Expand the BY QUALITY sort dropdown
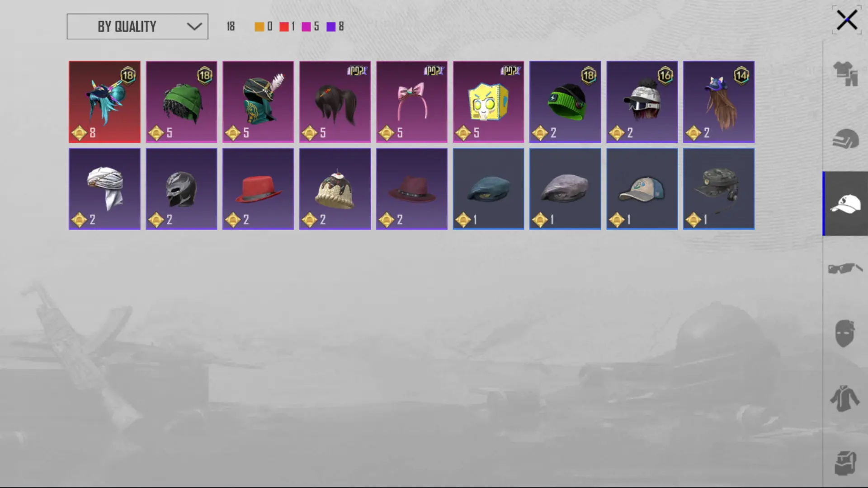Screen dimensions: 868x488 tap(137, 27)
